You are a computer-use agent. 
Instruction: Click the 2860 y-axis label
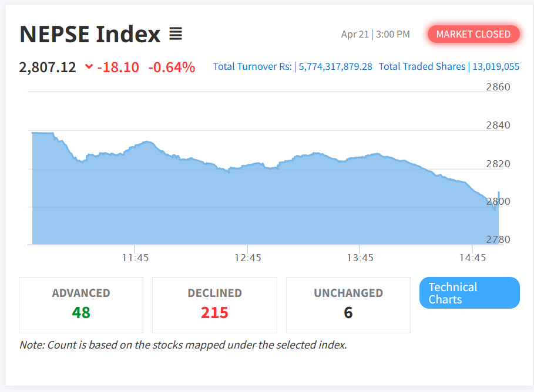(x=498, y=87)
